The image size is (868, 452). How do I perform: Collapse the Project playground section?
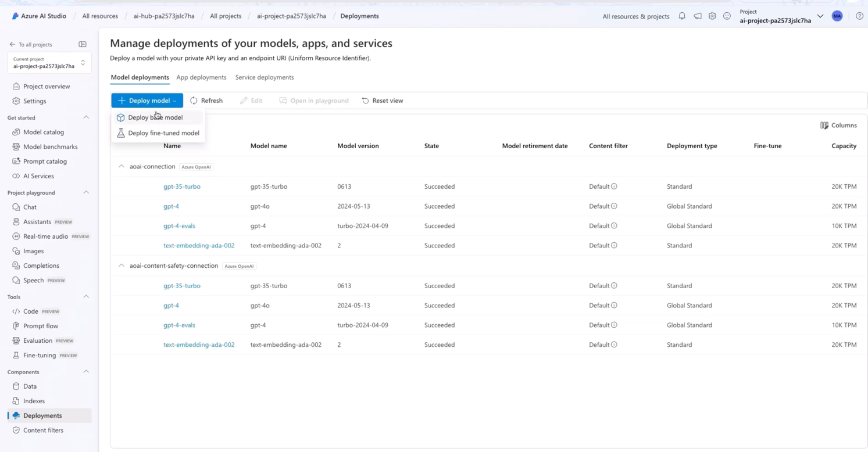point(86,192)
